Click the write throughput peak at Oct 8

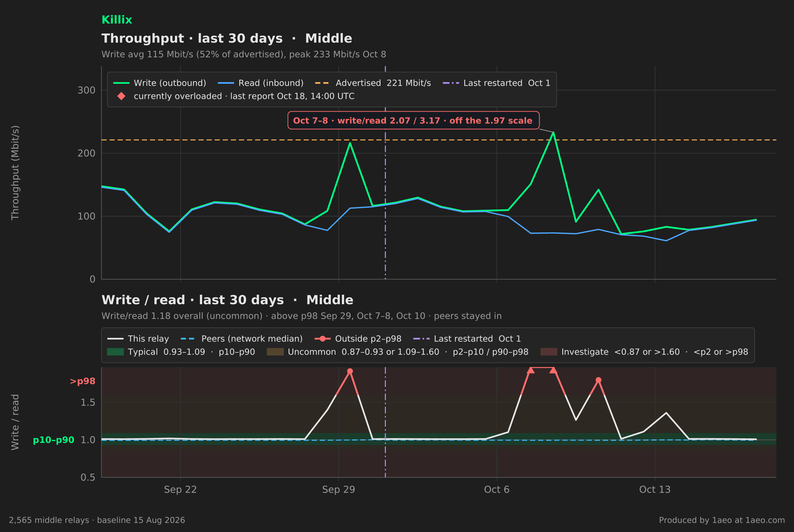[x=553, y=132]
